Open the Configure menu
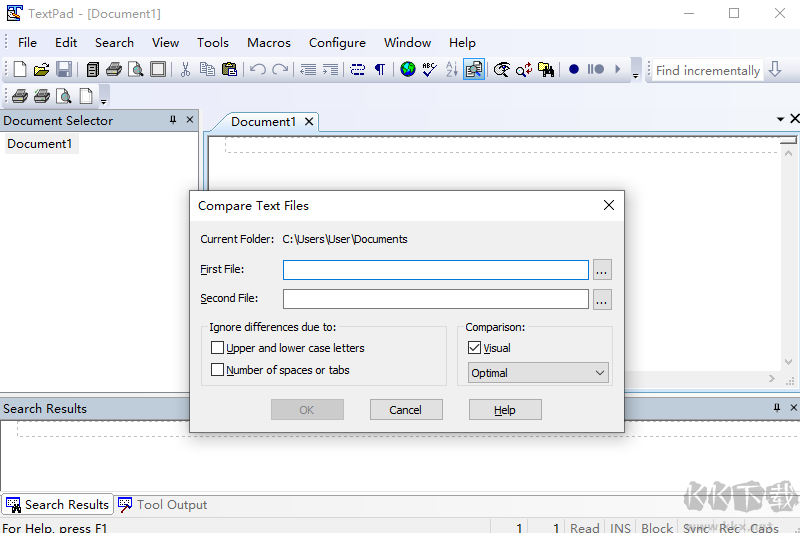800x533 pixels. click(337, 43)
